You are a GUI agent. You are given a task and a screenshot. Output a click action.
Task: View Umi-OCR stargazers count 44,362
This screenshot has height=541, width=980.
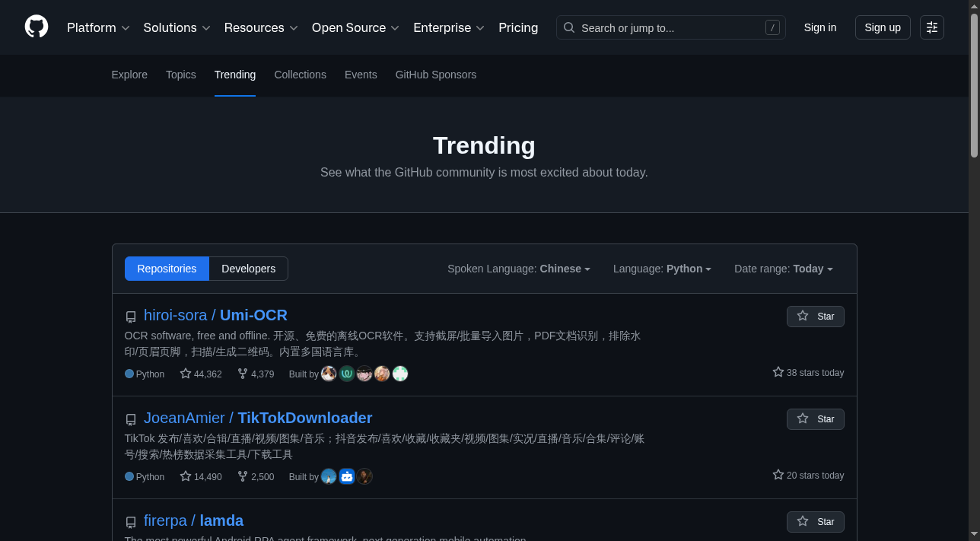pos(201,374)
